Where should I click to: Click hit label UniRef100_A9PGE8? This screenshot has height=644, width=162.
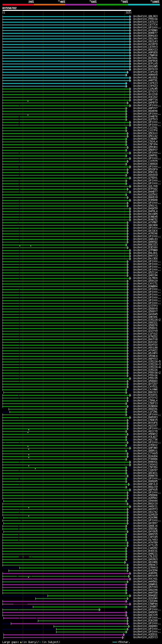click(x=145, y=53)
